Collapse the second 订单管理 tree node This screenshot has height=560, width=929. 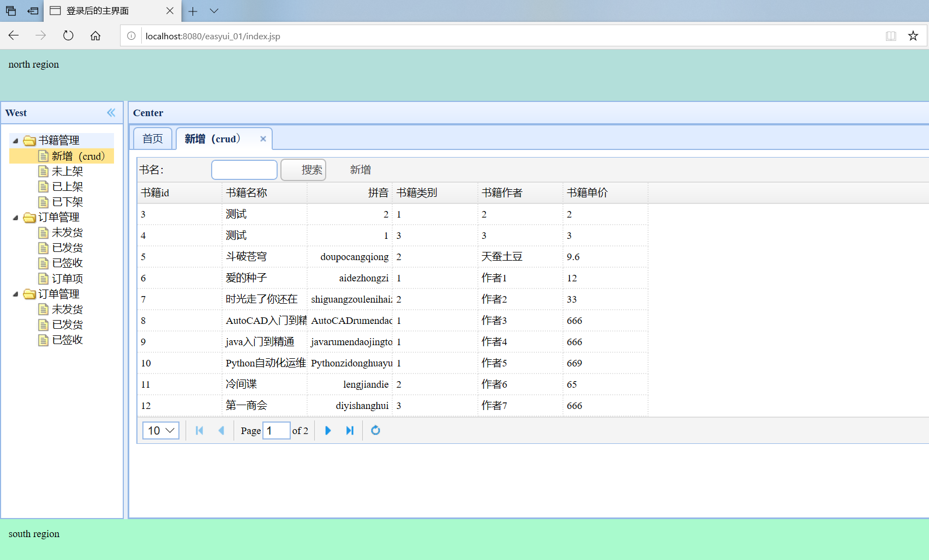(15, 294)
